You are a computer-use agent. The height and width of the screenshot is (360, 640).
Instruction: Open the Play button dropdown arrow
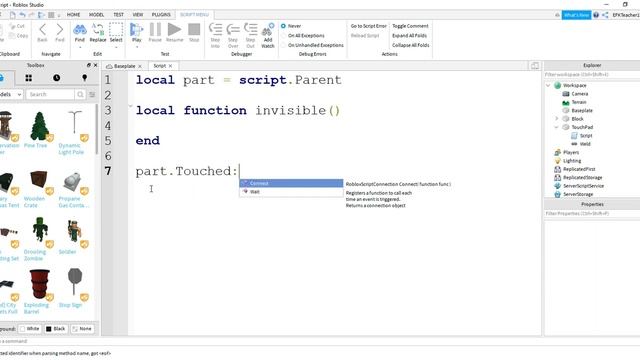pyautogui.click(x=136, y=47)
